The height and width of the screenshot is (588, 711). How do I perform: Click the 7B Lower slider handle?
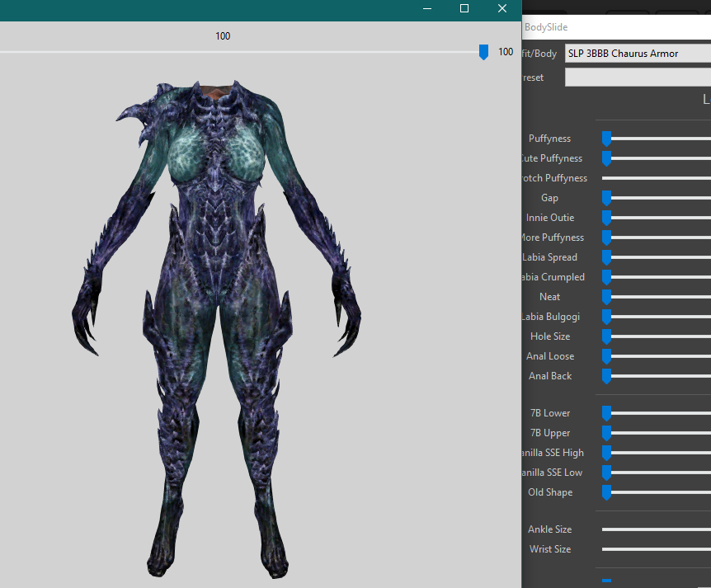(607, 413)
